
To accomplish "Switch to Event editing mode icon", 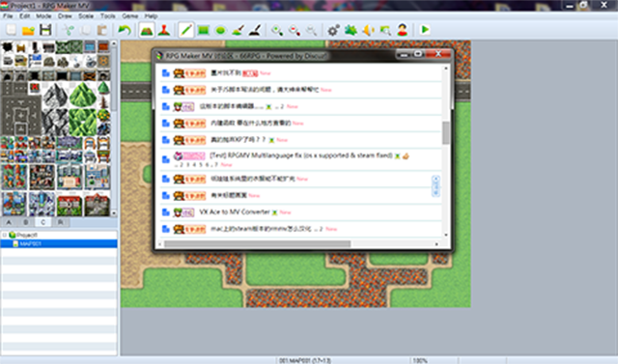I will tap(164, 30).
